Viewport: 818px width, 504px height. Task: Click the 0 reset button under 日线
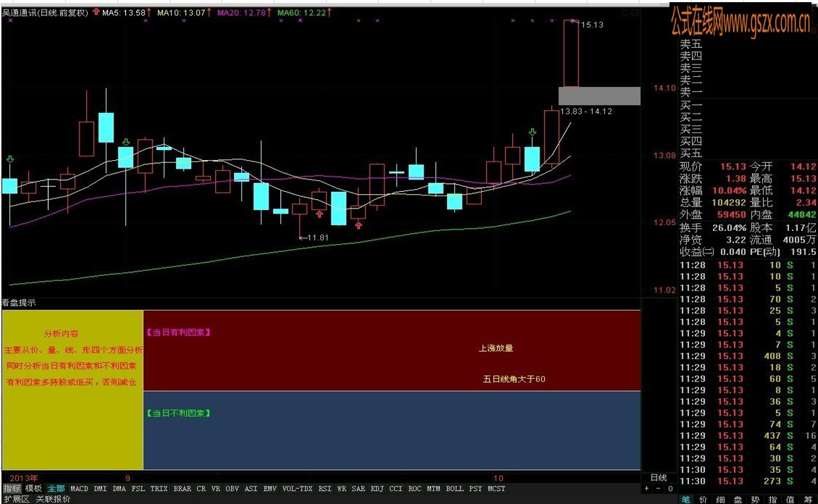671,488
